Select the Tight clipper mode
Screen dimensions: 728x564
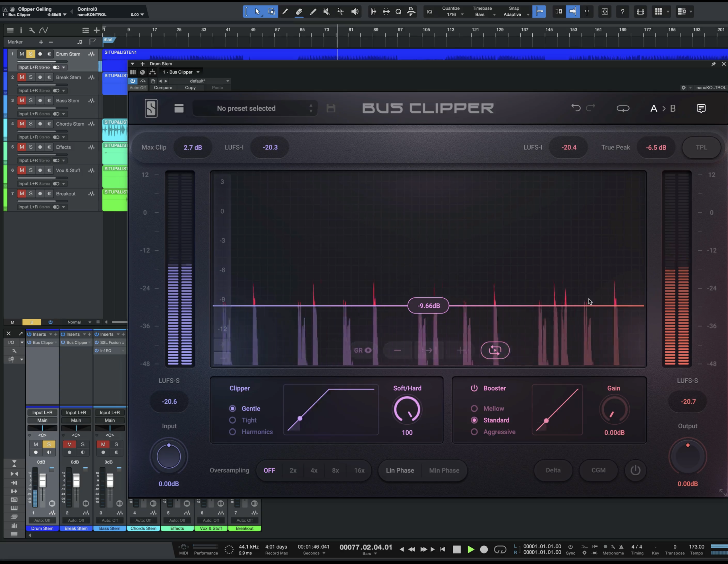click(x=233, y=420)
